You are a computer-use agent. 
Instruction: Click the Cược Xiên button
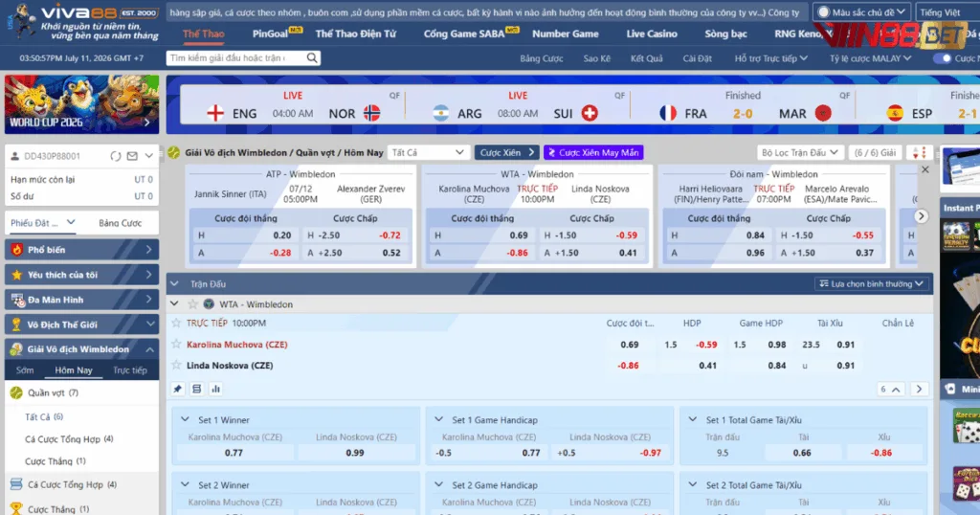pyautogui.click(x=507, y=152)
